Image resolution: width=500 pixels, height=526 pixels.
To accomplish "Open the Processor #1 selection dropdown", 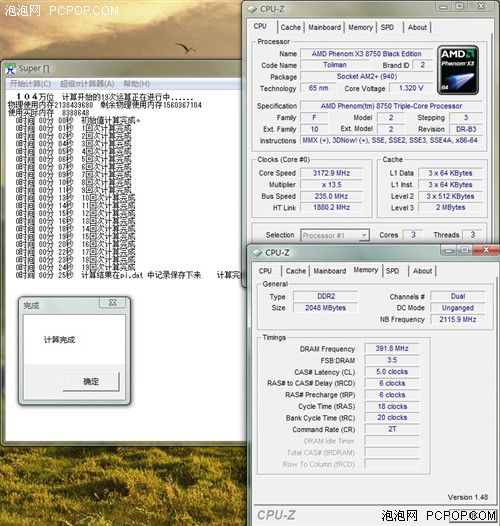I will coord(364,235).
